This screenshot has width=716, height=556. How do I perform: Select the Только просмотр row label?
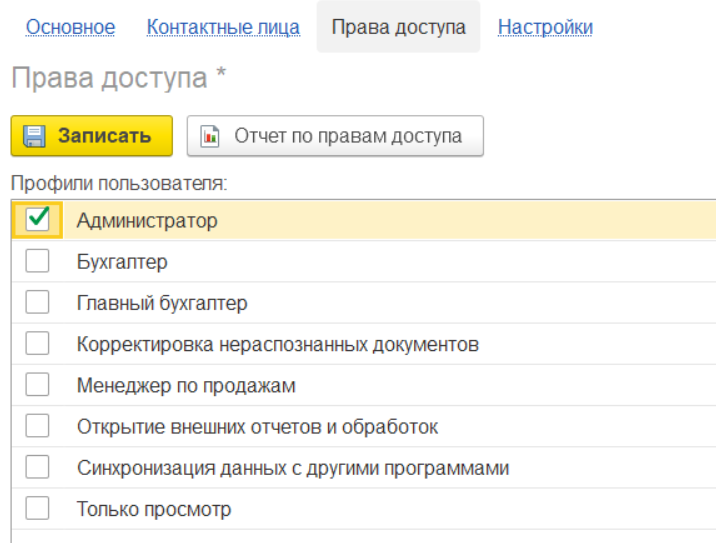(x=154, y=509)
